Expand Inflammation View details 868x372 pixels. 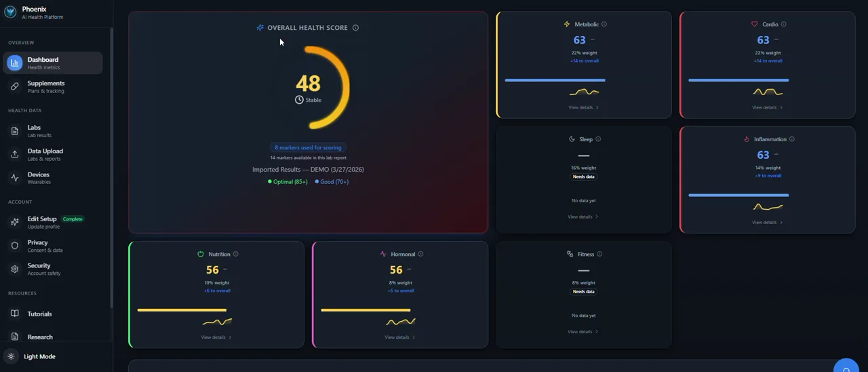pyautogui.click(x=767, y=222)
